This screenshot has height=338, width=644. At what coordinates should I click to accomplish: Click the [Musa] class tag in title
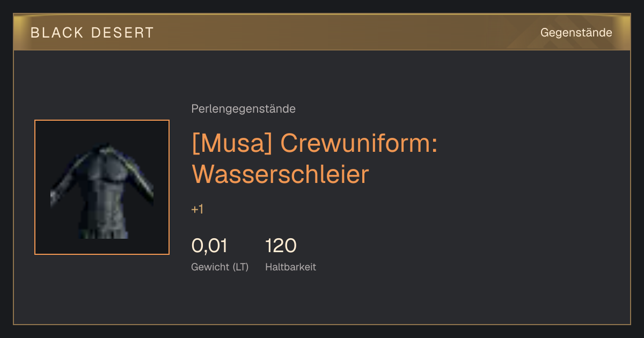click(232, 144)
